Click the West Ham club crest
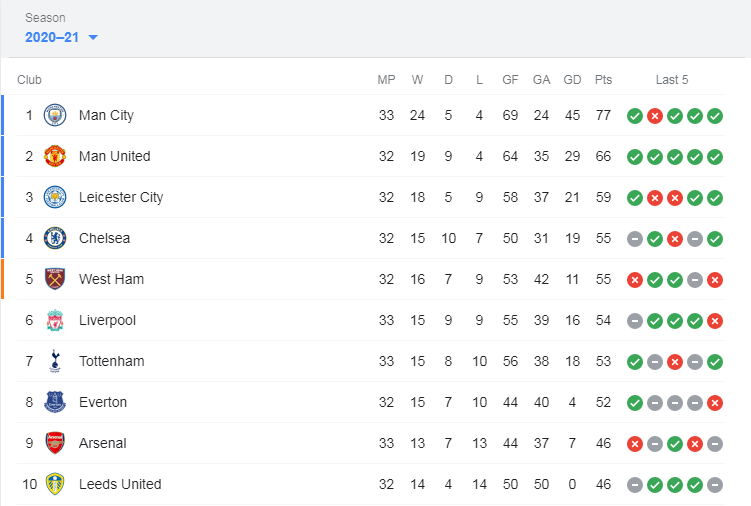This screenshot has height=506, width=751. click(55, 279)
